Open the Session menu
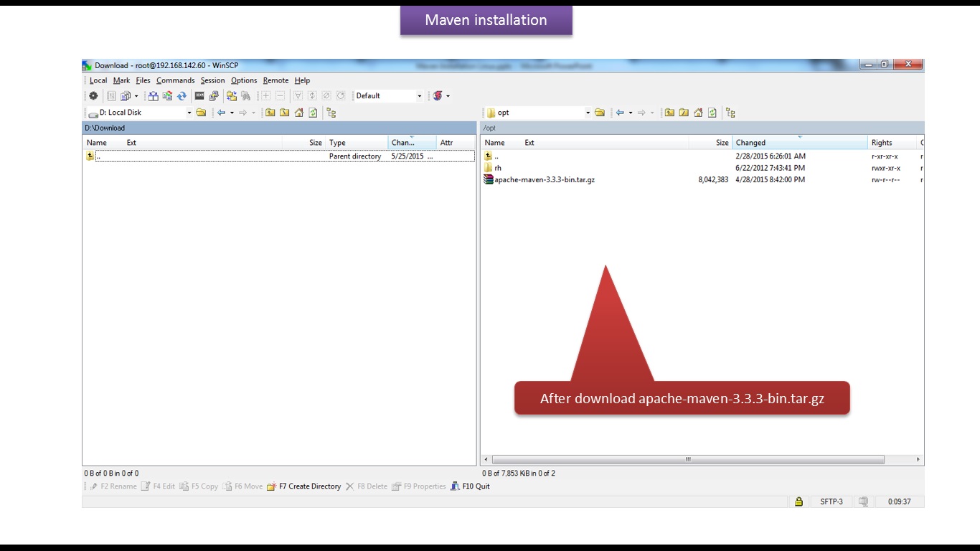 click(x=212, y=80)
